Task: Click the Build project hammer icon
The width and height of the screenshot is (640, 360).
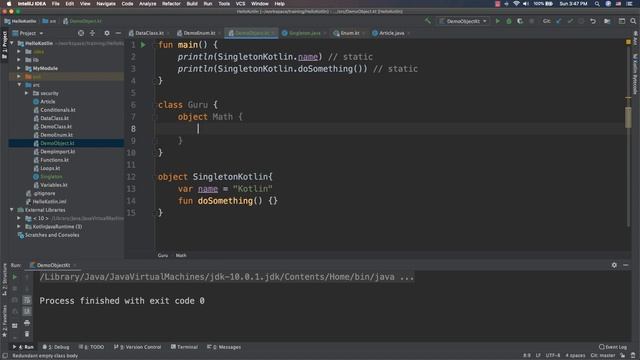Action: [427, 21]
